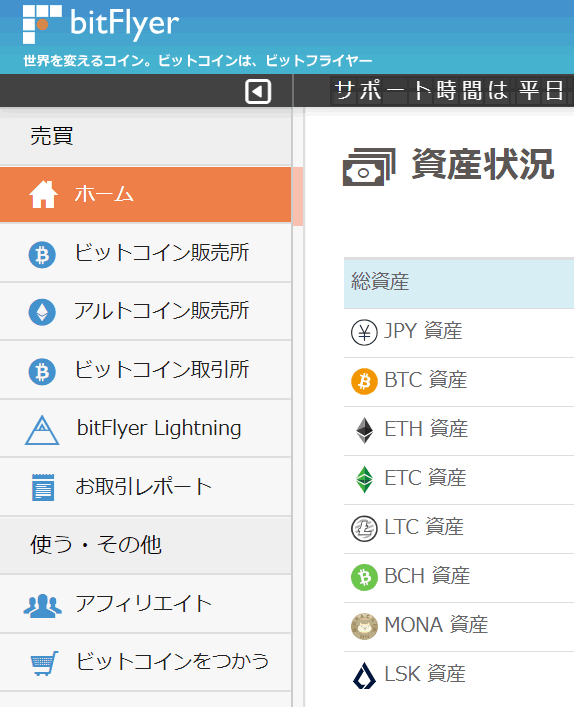Click the bitFlyer Lightning triangle icon
Screen dimensions: 574x707
click(42, 430)
